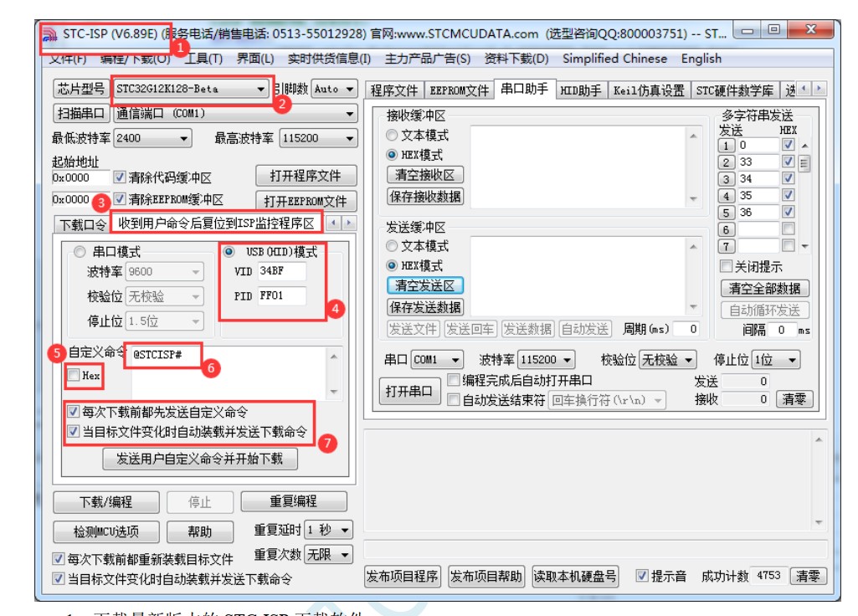Toggle 提示音 checkbox

[x=642, y=576]
